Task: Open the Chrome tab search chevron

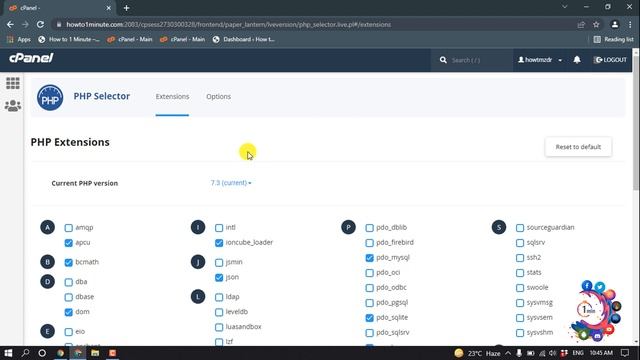Action: (564, 7)
